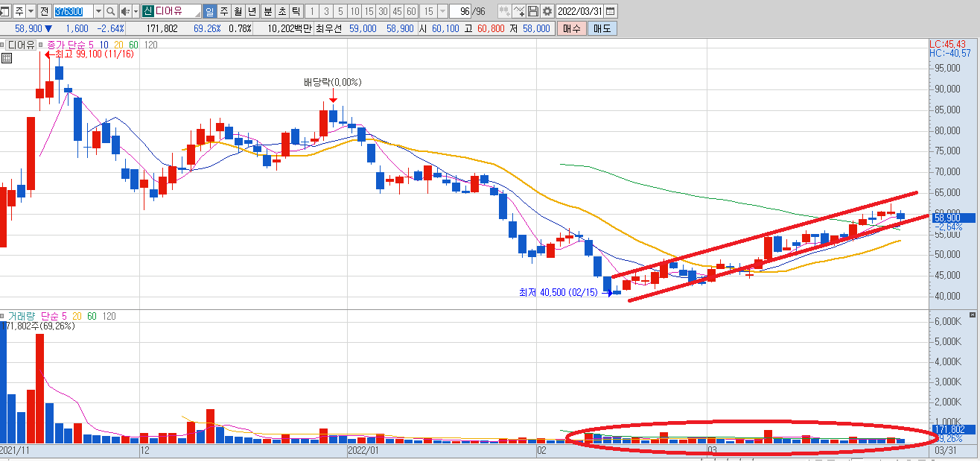Choose interval 5 button
The image size is (980, 468).
340,11
